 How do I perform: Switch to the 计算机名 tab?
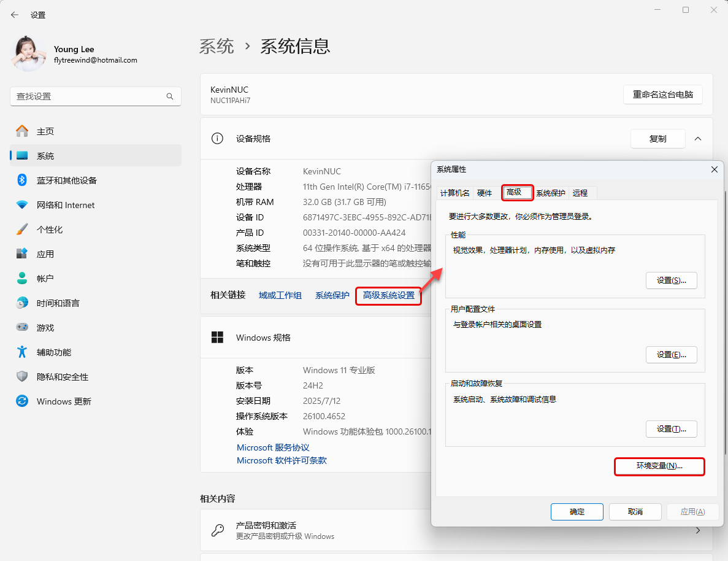coord(454,193)
